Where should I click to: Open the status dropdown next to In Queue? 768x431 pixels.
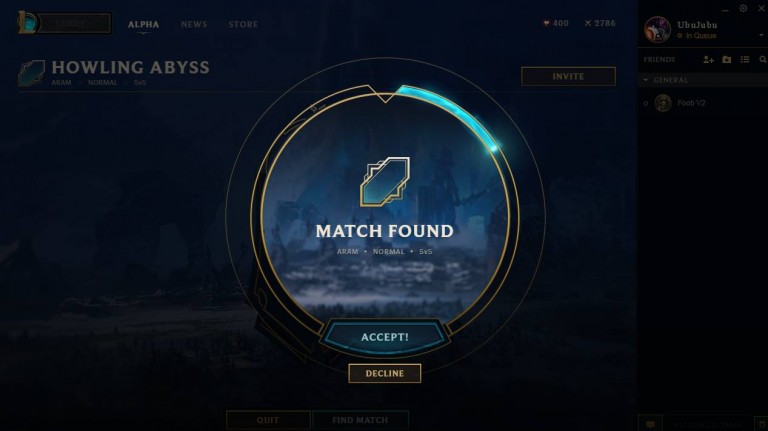(x=761, y=36)
